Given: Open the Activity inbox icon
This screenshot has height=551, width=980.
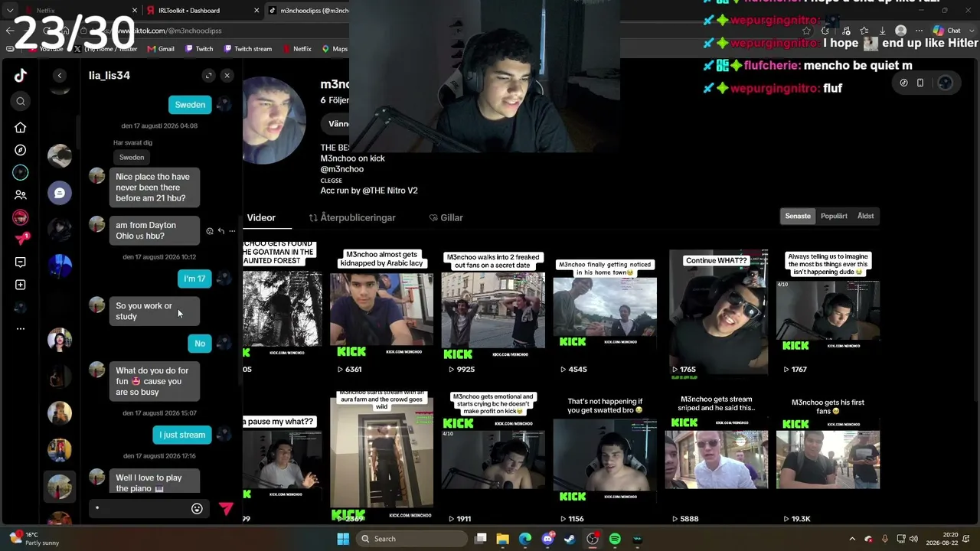Looking at the screenshot, I should pos(21,262).
